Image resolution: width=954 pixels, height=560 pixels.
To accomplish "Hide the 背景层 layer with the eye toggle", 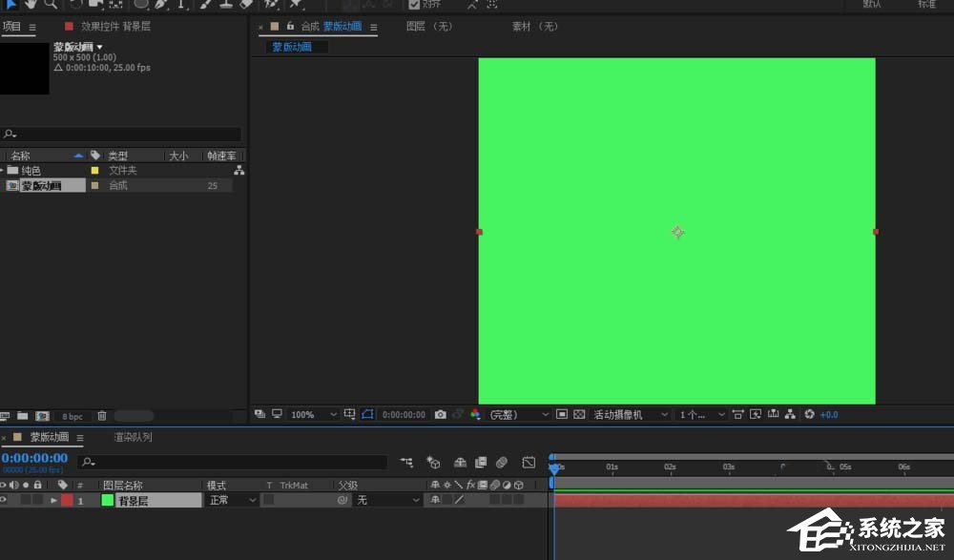I will pyautogui.click(x=4, y=500).
